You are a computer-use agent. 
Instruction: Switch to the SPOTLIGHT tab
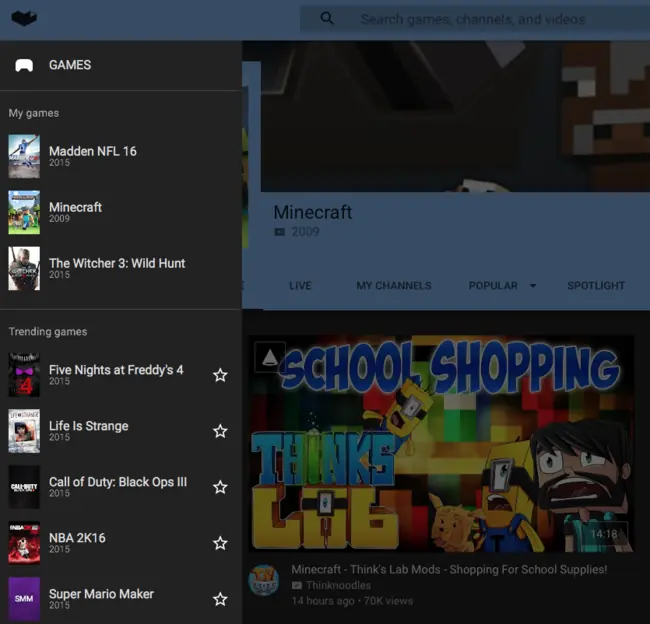pyautogui.click(x=596, y=286)
